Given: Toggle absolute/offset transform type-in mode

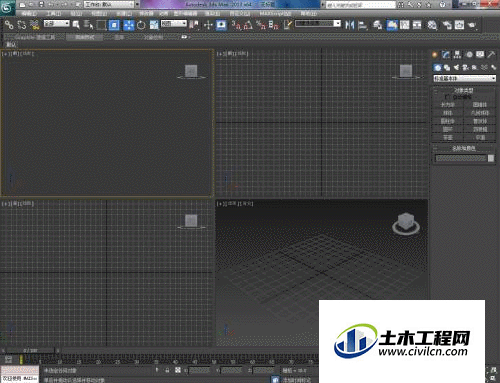Looking at the screenshot, I should tap(178, 370).
